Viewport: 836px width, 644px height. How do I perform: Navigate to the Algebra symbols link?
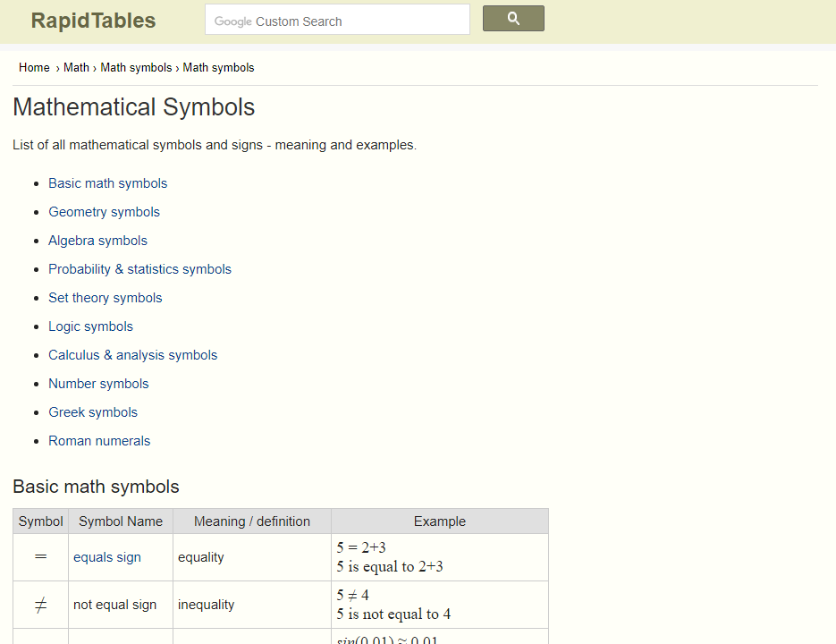[97, 241]
